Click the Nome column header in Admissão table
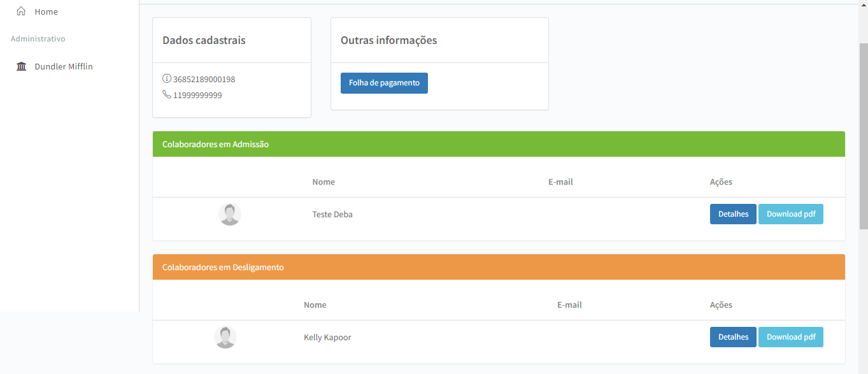 pyautogui.click(x=324, y=182)
